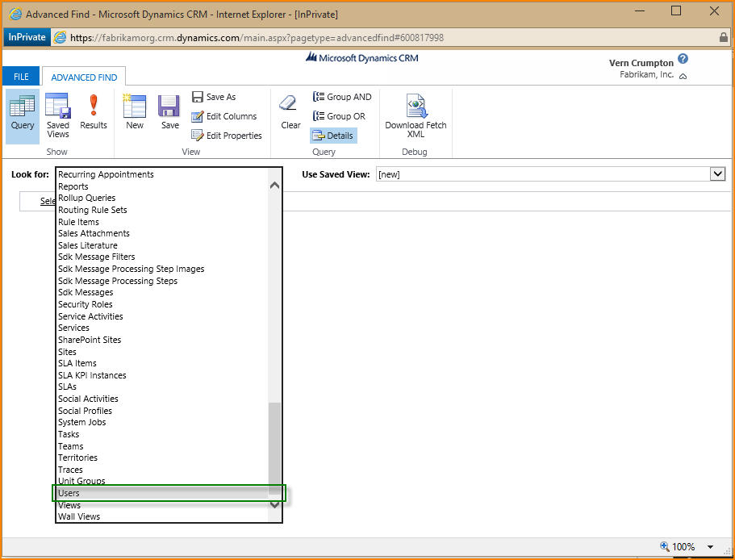Click Group AND in the ribbon
735x560 pixels.
tap(342, 97)
